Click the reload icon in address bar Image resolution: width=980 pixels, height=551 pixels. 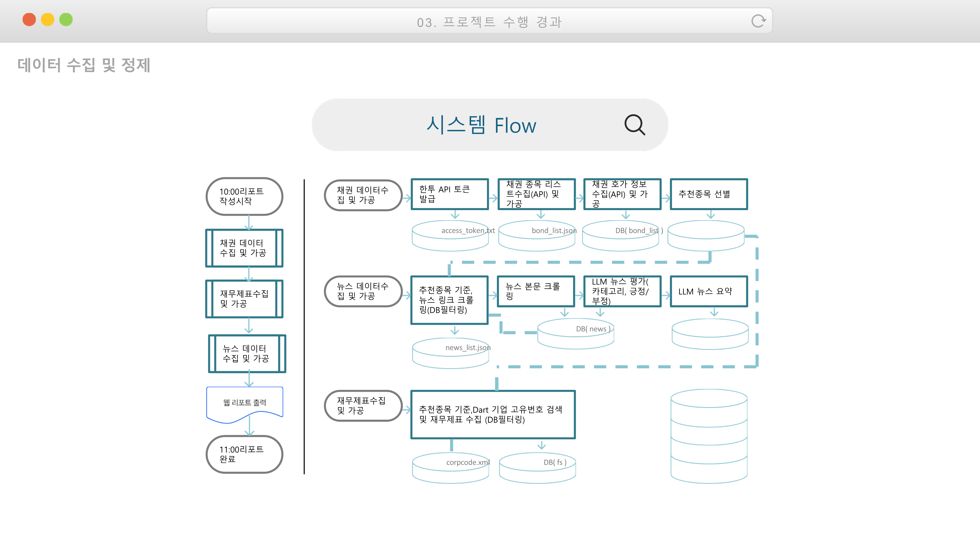coord(758,21)
